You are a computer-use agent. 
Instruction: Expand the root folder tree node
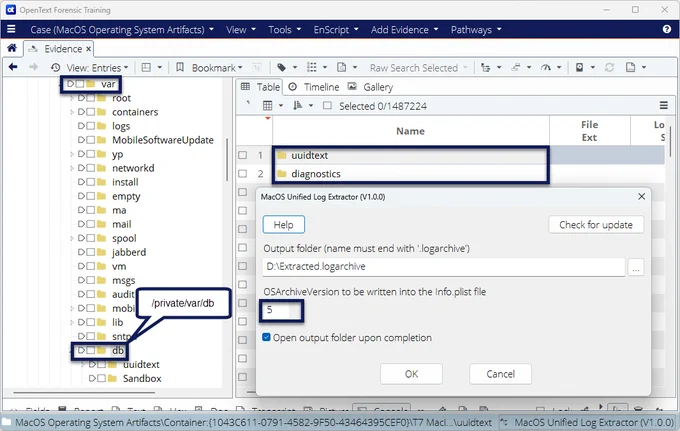pos(72,98)
